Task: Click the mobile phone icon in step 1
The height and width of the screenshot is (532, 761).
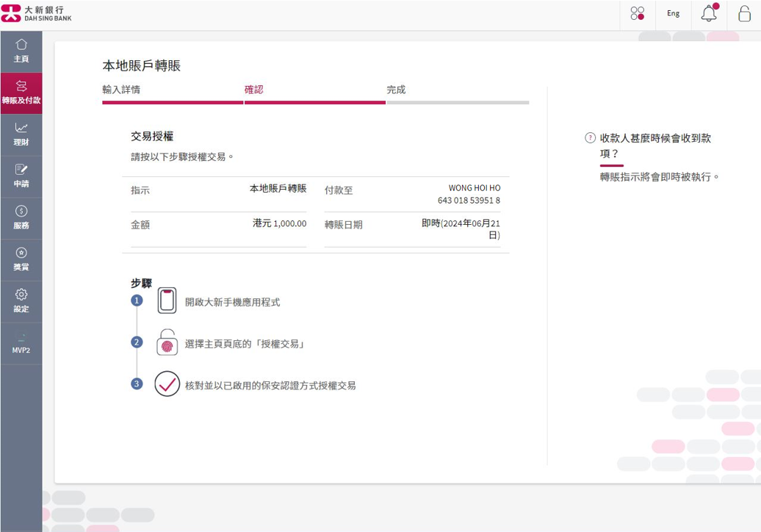Action: pyautogui.click(x=167, y=301)
